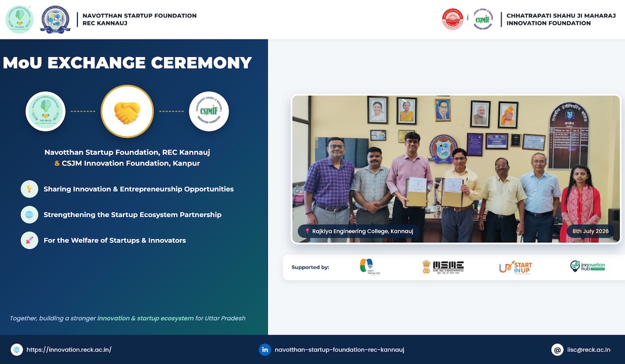Screen dimensions: 625x364
Task: Open the navotthan-startup-foundation-rec-kannauj LinkedIn link
Action: click(340, 350)
